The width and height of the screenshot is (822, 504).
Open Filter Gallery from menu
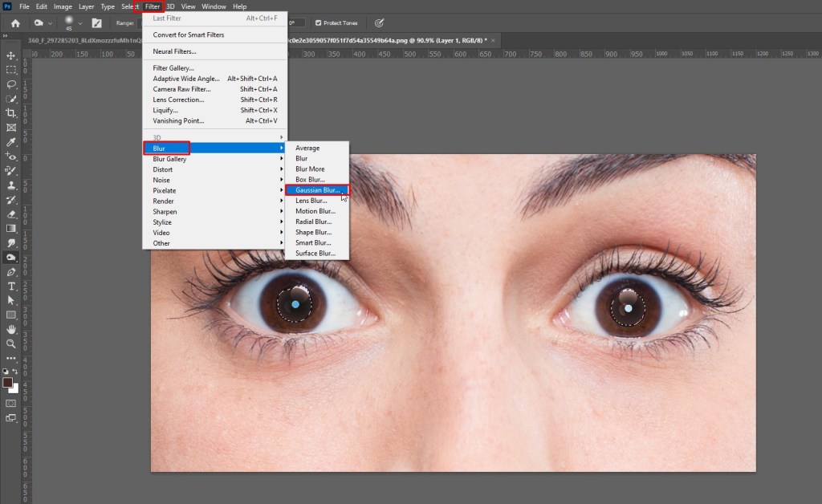click(x=173, y=68)
